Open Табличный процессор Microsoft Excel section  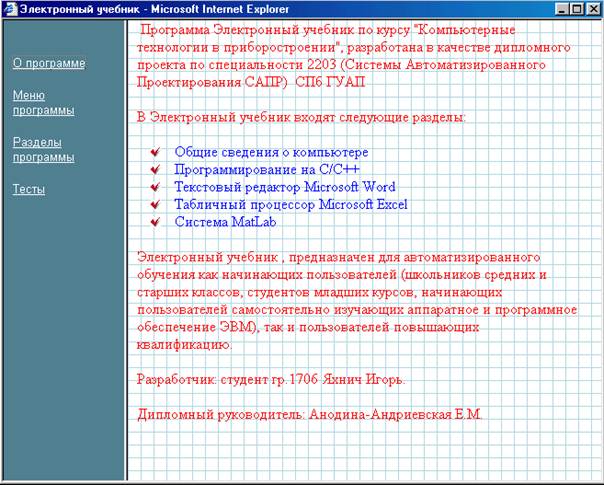click(291, 204)
